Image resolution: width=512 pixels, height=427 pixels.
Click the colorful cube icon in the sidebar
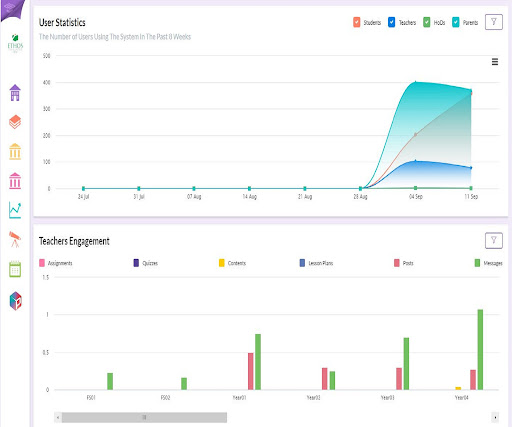tap(15, 301)
